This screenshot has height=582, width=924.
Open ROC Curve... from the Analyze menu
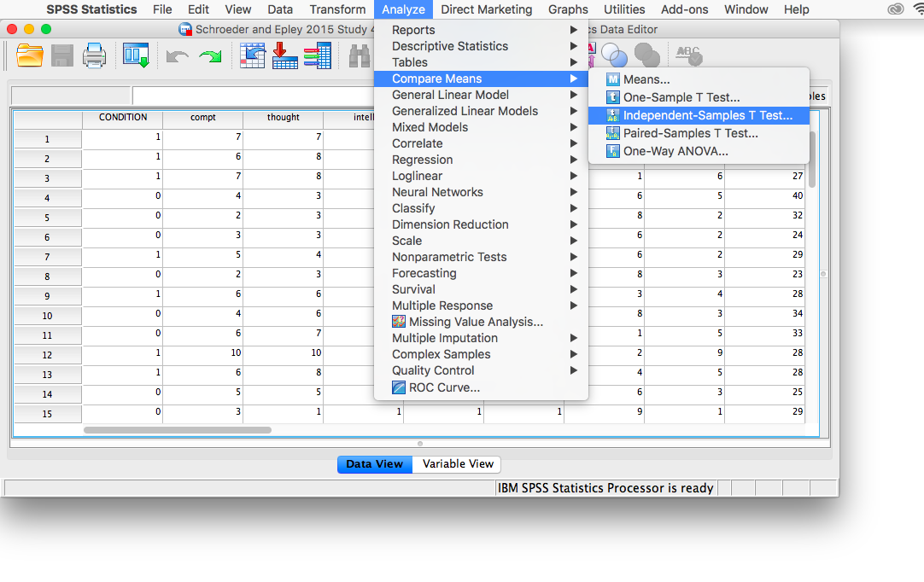tap(482, 387)
